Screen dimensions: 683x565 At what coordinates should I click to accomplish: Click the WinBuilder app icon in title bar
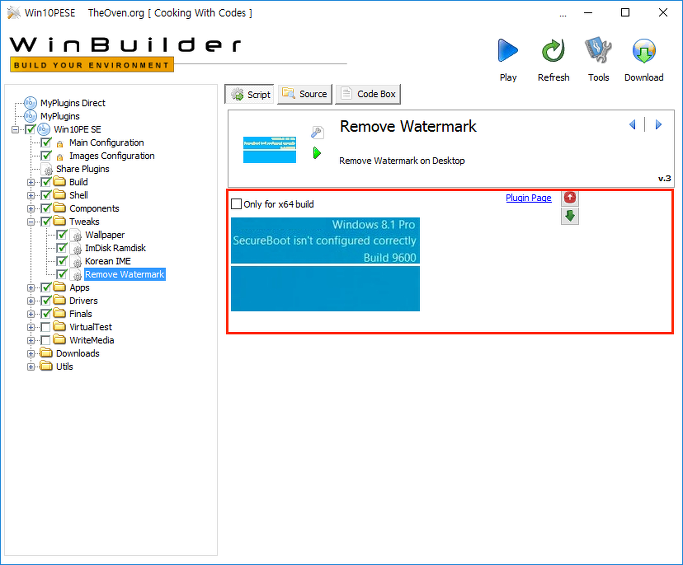(x=14, y=13)
